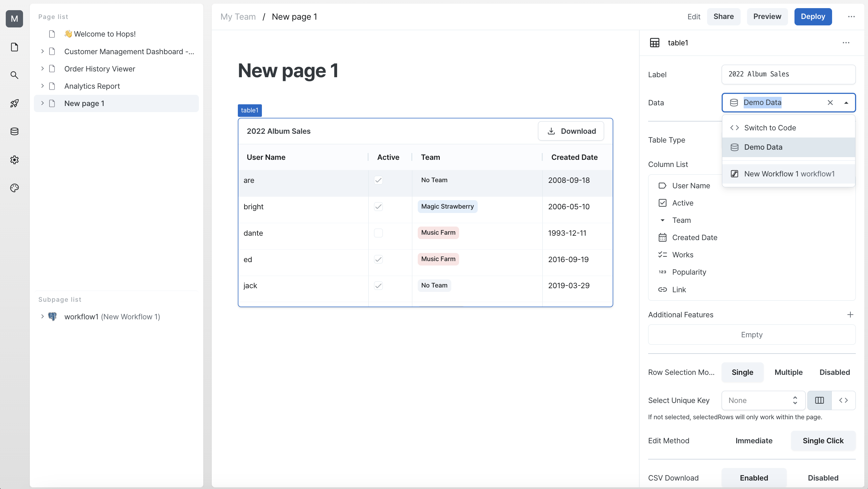Click the Magic Strawberry team tag

[x=447, y=207]
